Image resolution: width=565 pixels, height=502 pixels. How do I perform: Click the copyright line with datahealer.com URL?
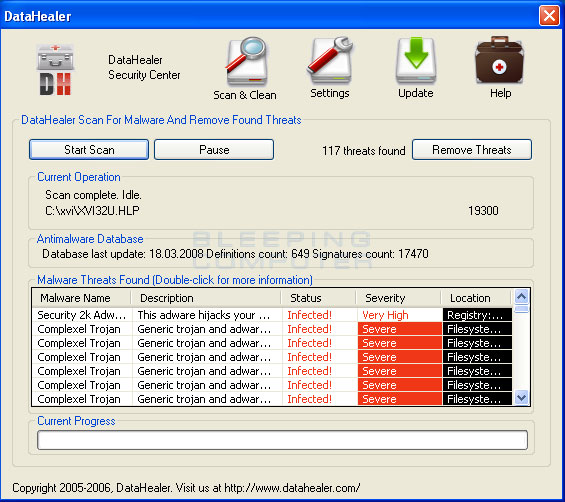point(186,488)
